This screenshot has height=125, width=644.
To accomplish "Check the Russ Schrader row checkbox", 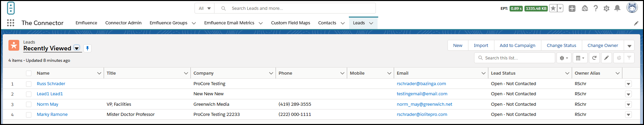I will pos(29,84).
